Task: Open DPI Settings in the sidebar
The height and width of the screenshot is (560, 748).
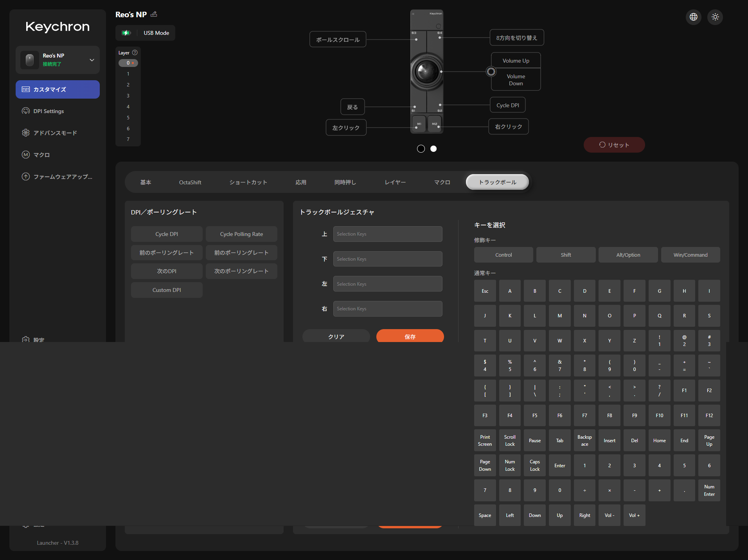Action: coord(58,111)
